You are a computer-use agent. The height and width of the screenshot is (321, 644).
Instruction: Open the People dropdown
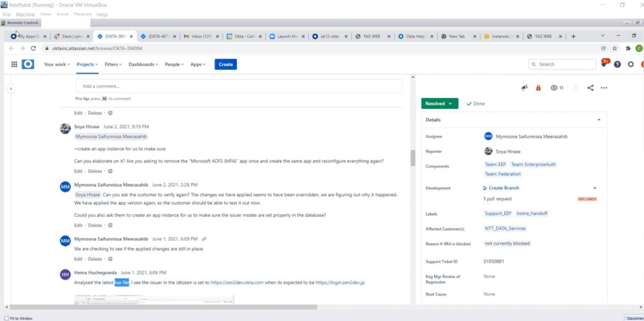[174, 64]
